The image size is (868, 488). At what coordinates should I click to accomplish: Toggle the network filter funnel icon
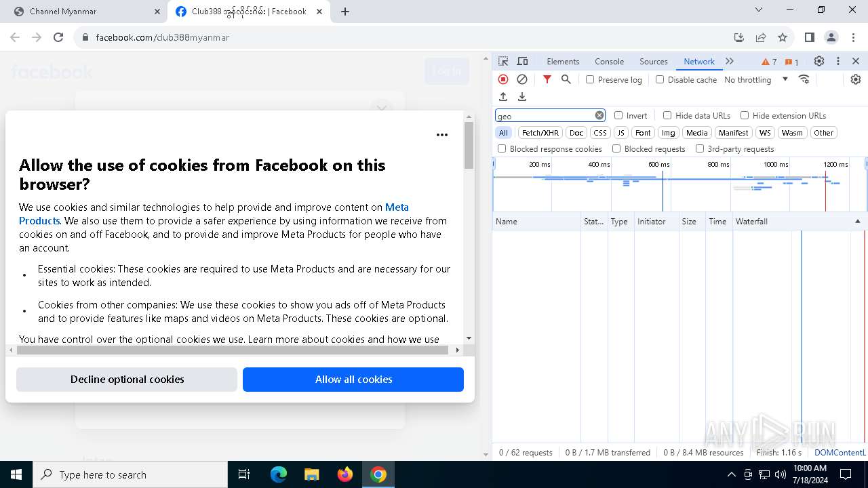coord(547,79)
